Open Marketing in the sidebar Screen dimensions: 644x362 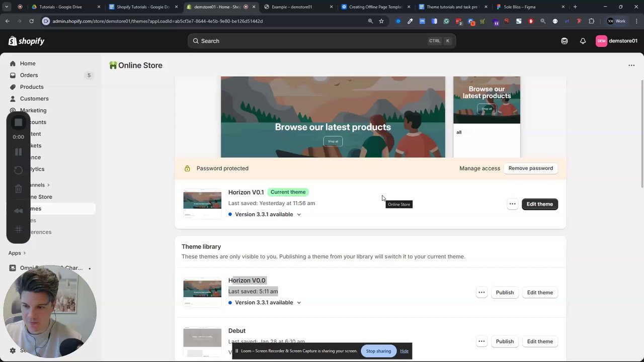tap(33, 110)
